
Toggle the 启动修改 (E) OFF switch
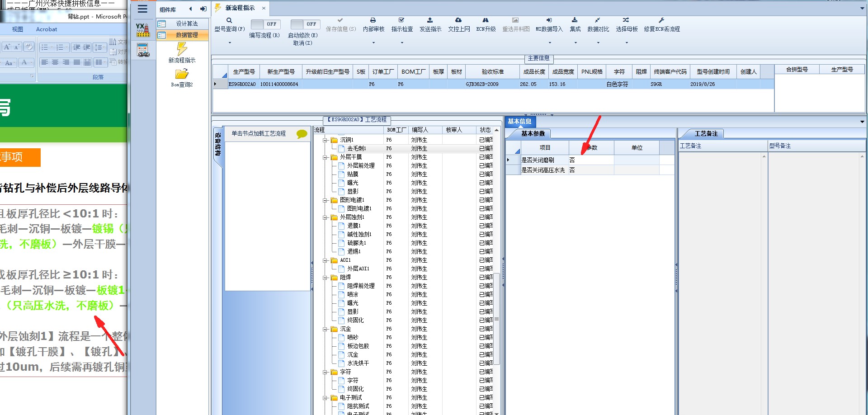click(305, 24)
